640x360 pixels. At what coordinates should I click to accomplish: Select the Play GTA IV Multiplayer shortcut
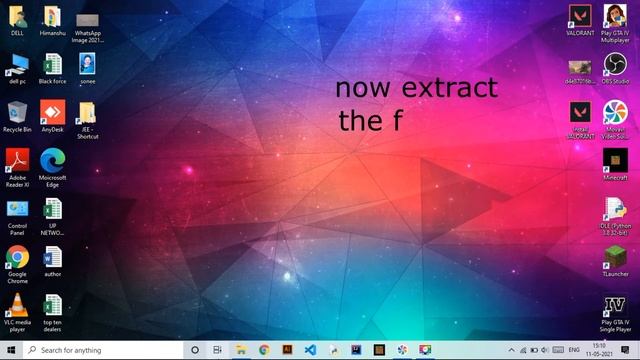pos(615,24)
